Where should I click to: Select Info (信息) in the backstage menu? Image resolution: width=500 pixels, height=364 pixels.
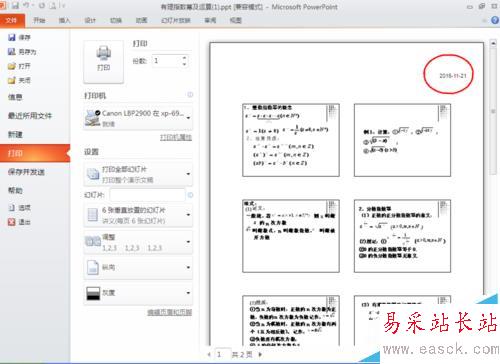coord(15,97)
